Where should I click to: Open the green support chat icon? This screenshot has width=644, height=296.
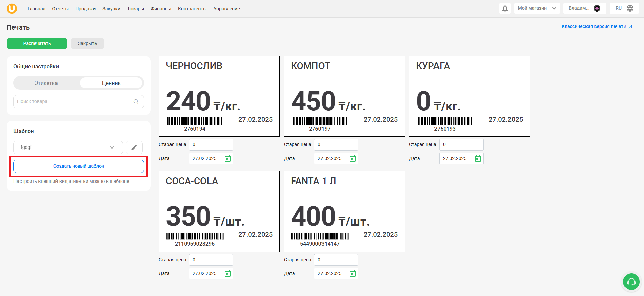(x=631, y=282)
